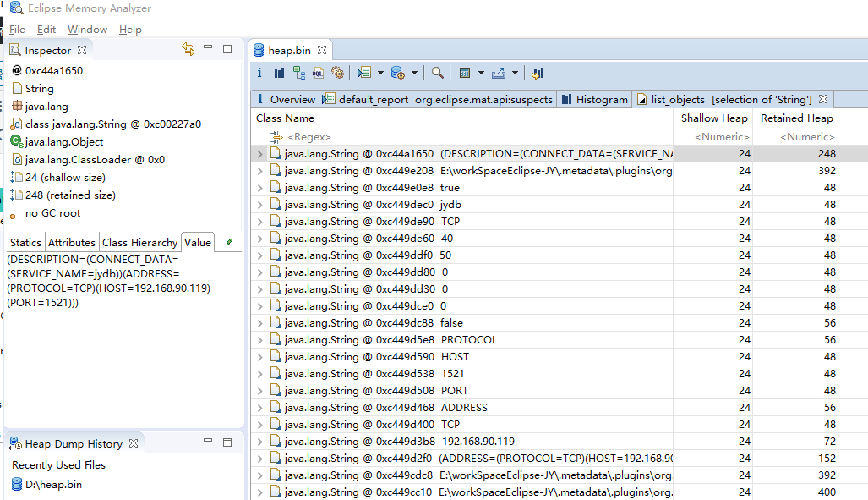Open the Overview pane toolbar icon
Viewport: 868px width, 500px height.
click(x=259, y=73)
